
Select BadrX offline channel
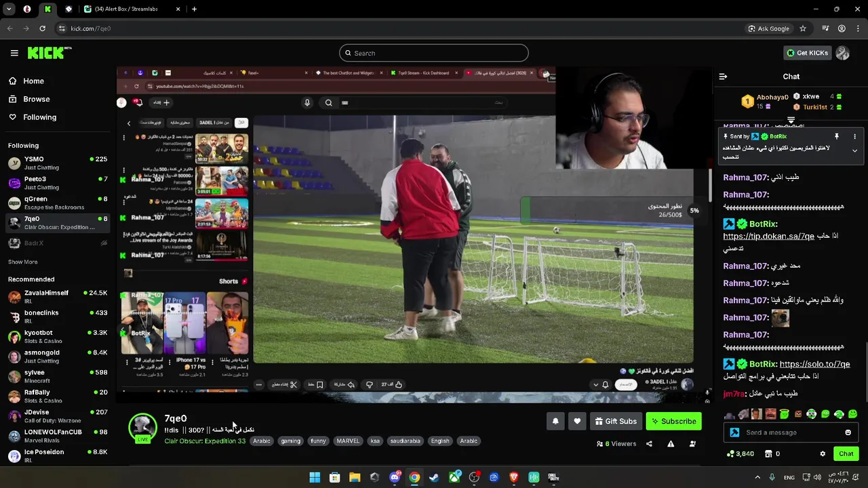tap(57, 243)
